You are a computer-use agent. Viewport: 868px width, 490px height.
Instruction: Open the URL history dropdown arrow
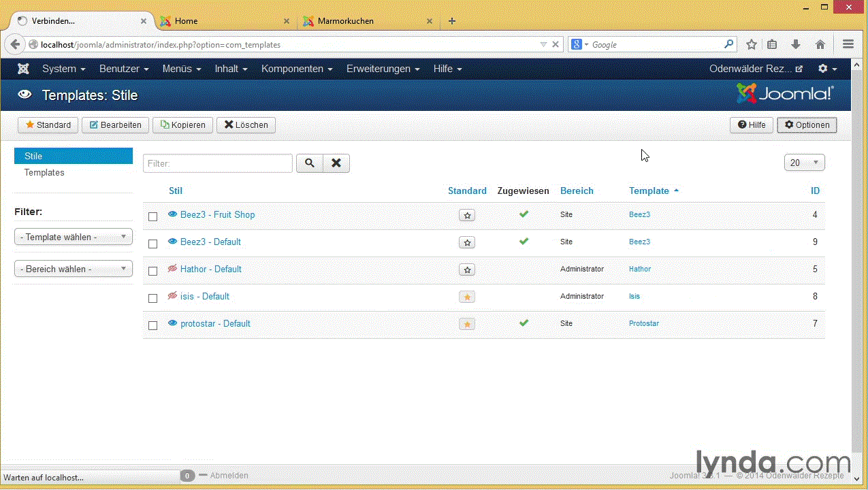(x=543, y=44)
